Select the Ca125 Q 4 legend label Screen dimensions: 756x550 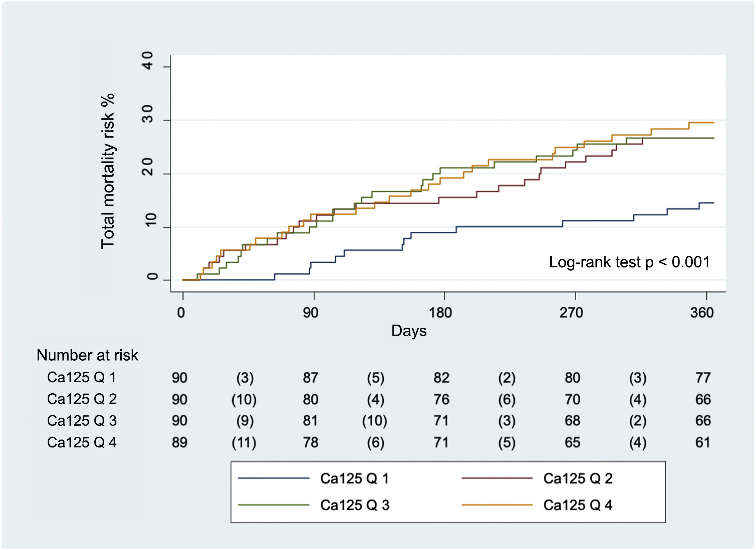point(578,505)
